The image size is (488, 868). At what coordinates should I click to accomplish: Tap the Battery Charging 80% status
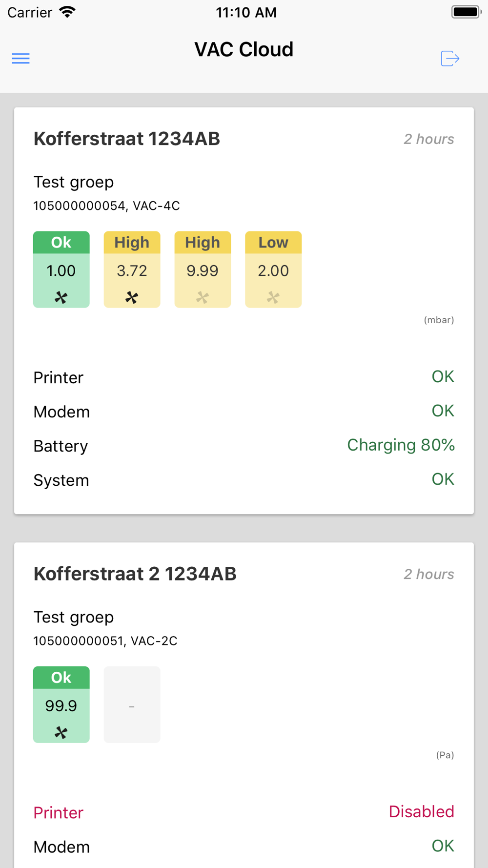coord(244,445)
